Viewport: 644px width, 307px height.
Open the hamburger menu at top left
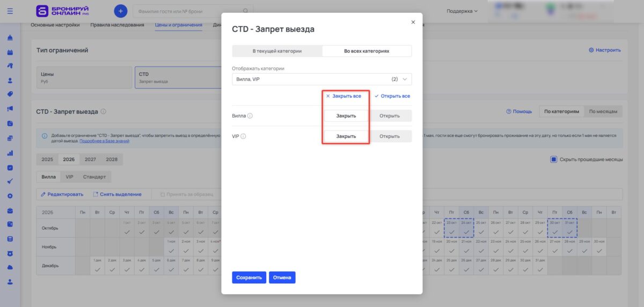click(10, 11)
